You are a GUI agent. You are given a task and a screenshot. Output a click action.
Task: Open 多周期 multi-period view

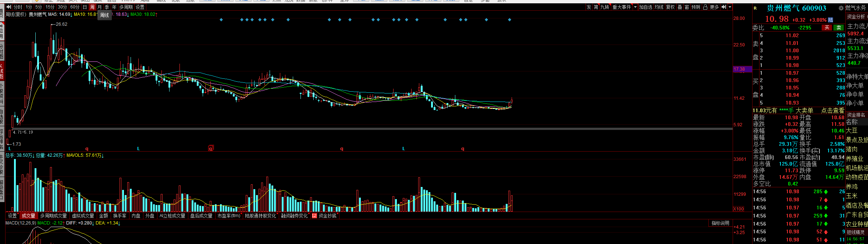[126, 7]
